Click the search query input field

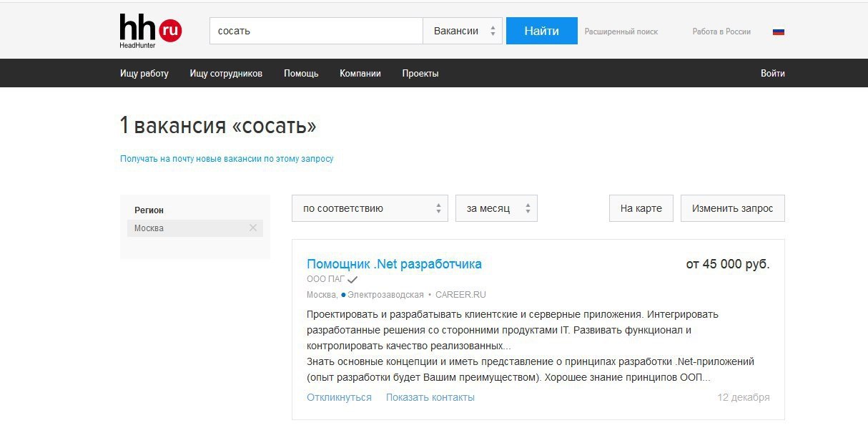point(316,31)
